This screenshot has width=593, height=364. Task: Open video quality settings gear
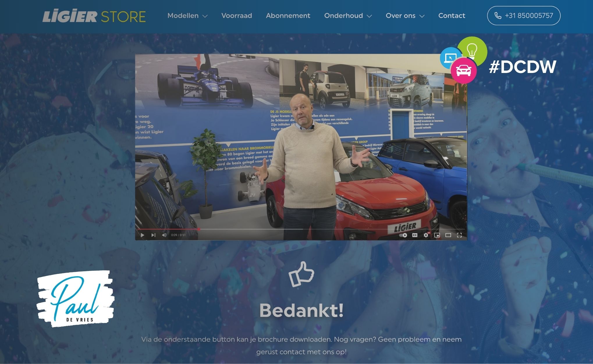426,235
